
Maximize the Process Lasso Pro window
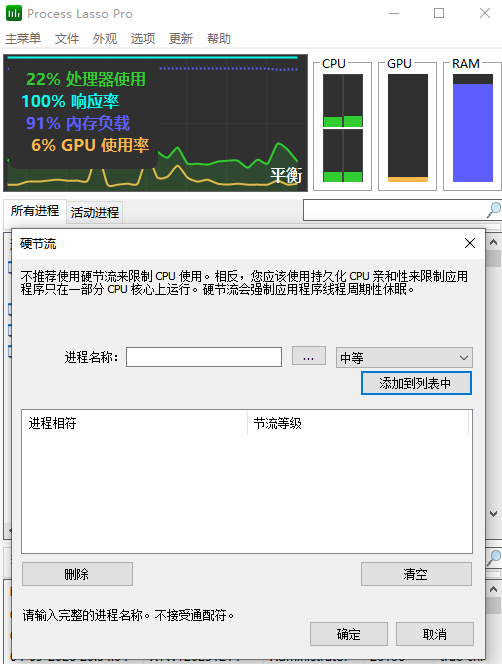(x=439, y=13)
